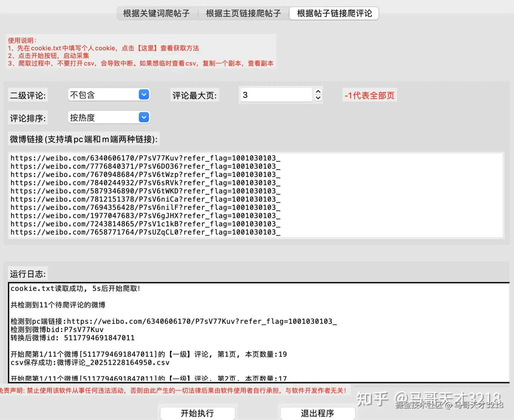Click the 评论最大页 number field

[x=276, y=95]
